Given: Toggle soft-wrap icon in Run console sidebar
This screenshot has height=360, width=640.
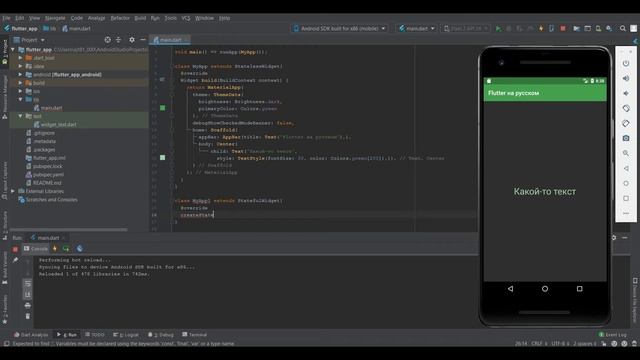Looking at the screenshot, I should pos(27,284).
